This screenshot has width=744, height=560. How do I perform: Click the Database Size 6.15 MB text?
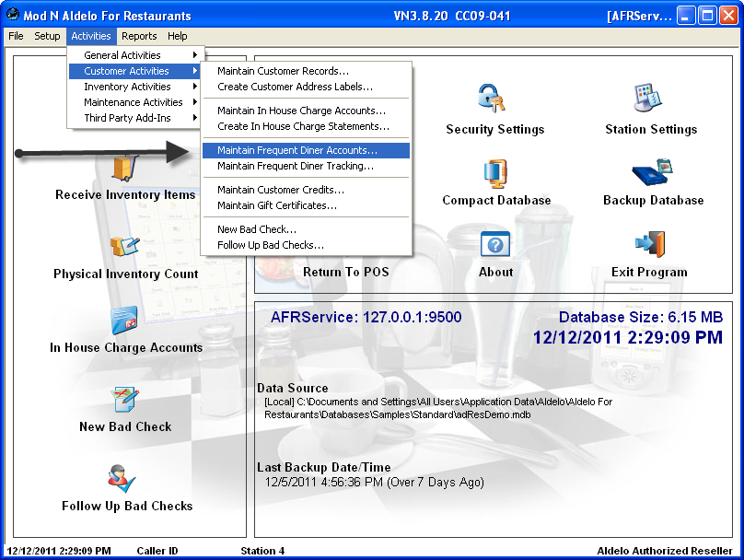[641, 317]
